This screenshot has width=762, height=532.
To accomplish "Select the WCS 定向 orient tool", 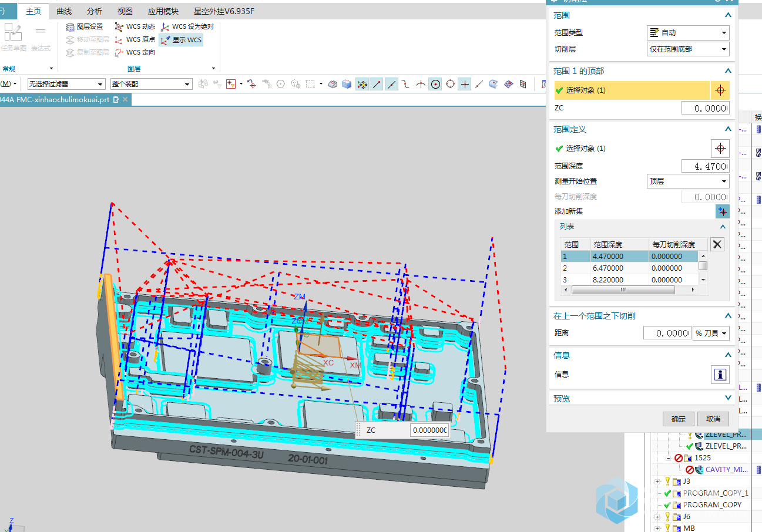I will pos(135,52).
